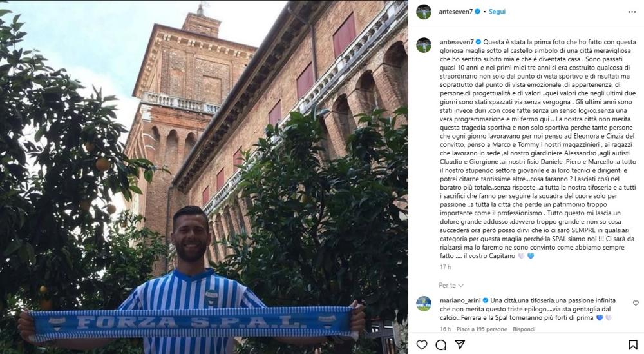
Task: View Piace a 195 persone likes
Action: click(482, 329)
